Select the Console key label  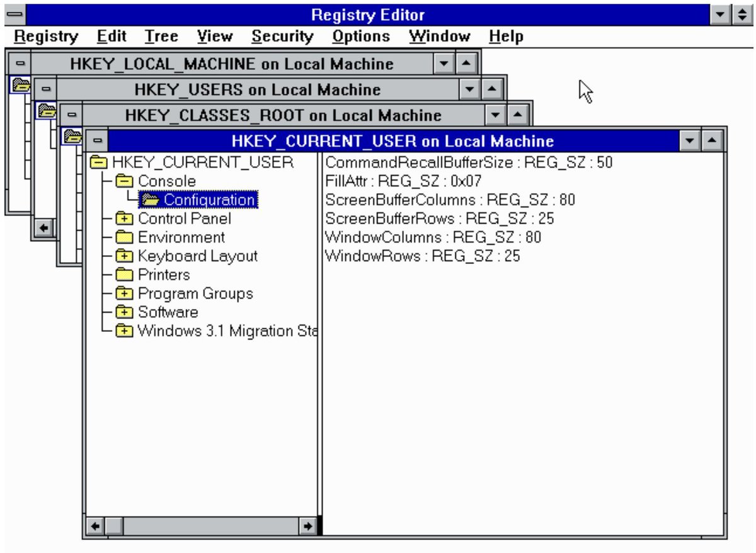click(x=167, y=181)
